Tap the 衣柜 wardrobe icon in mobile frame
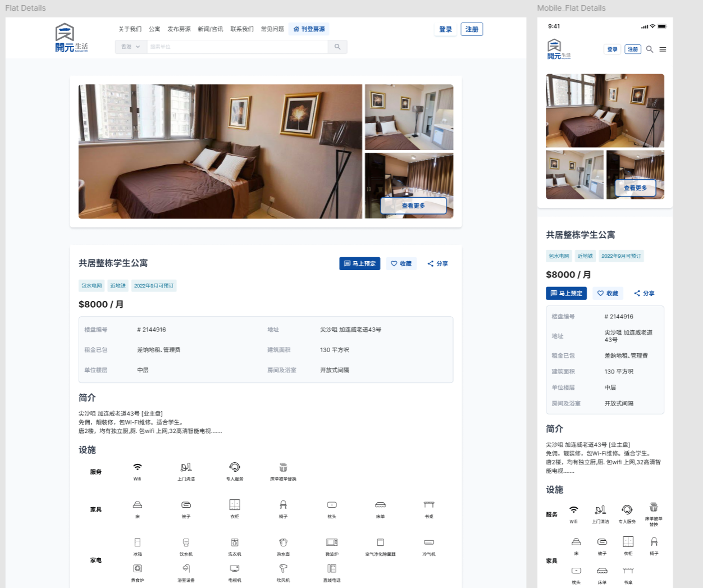Viewport: 703px width, 588px height. pos(628,541)
